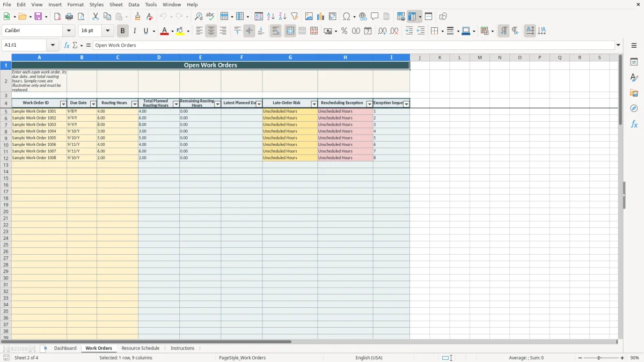Format as percent
The image size is (644, 362).
pos(345,31)
